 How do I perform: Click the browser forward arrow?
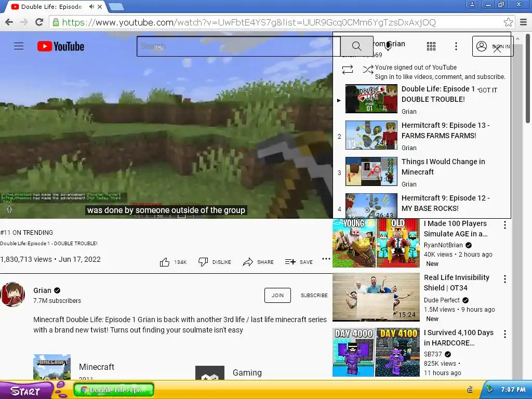point(24,22)
